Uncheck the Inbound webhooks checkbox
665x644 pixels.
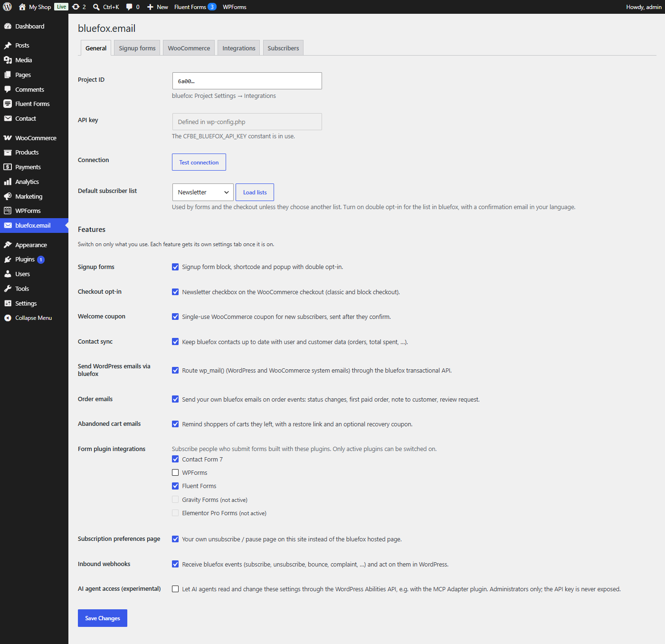pyautogui.click(x=175, y=564)
